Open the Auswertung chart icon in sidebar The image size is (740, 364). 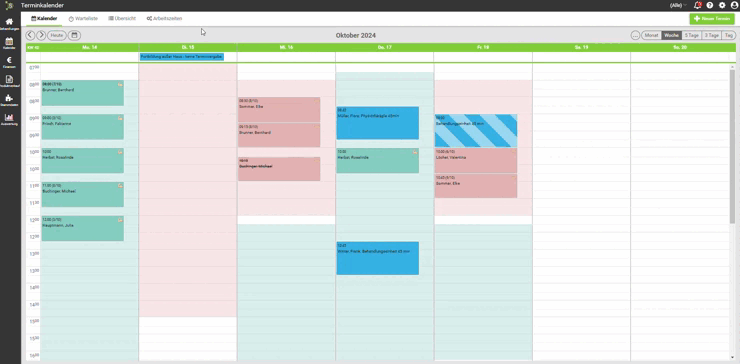tap(9, 118)
